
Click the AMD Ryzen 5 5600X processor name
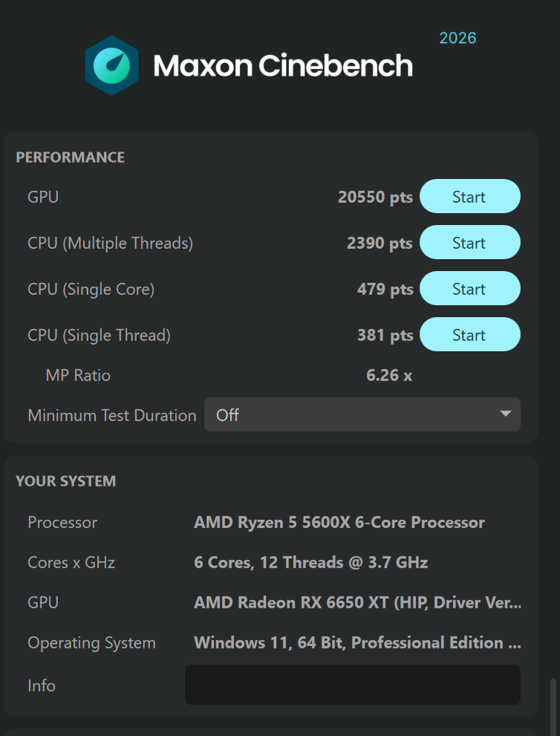[x=339, y=522]
